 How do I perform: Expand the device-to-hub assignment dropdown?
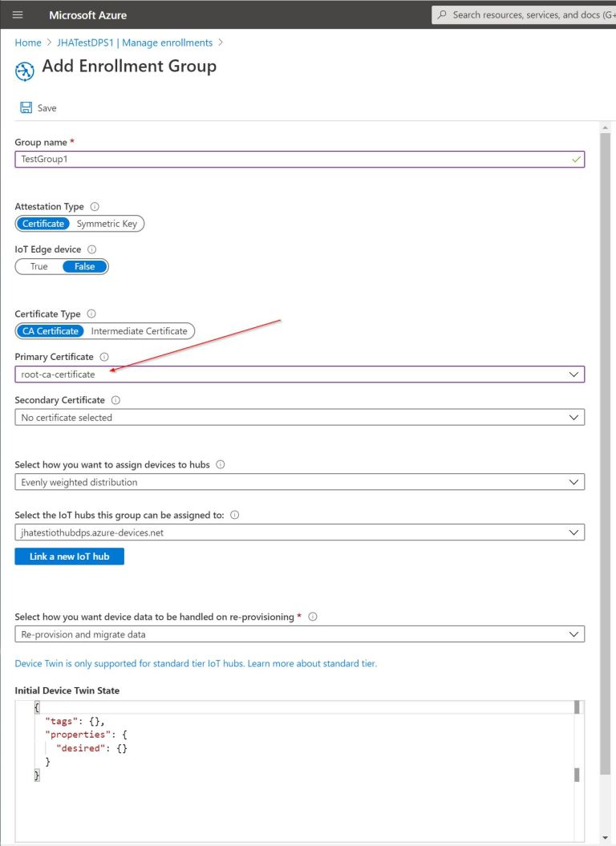click(x=574, y=482)
